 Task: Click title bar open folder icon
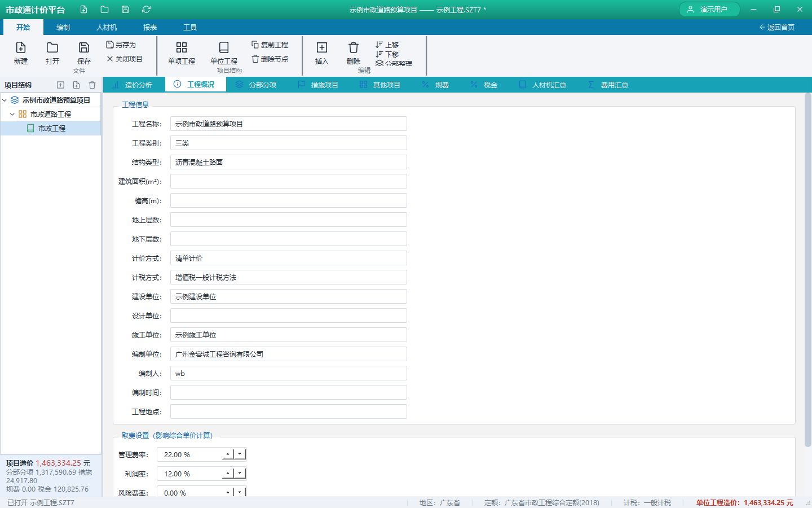(x=104, y=10)
